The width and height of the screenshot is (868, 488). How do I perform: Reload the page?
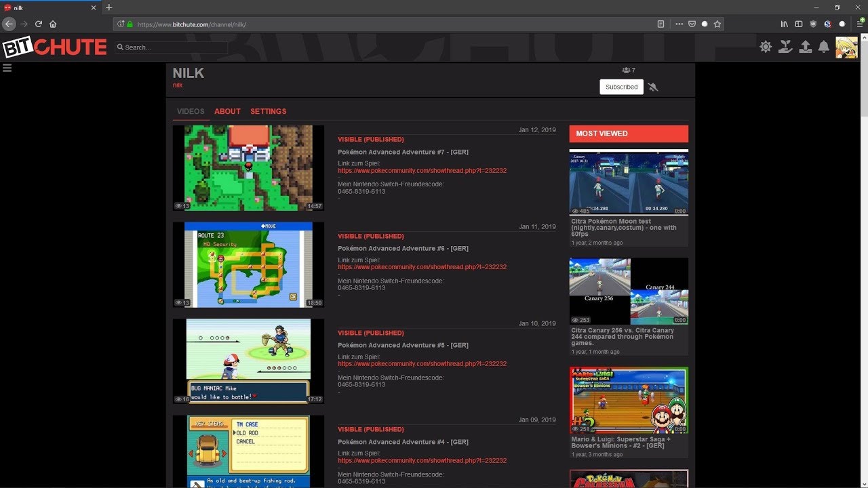(39, 24)
